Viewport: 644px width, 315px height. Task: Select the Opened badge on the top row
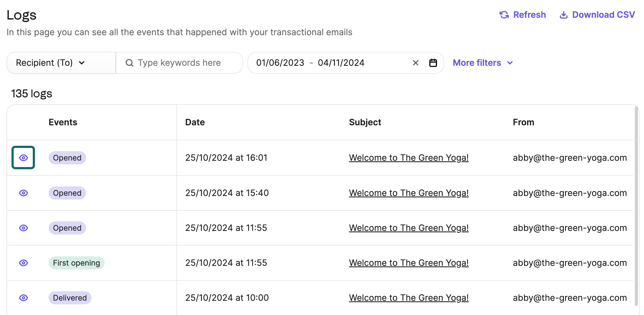coord(67,157)
